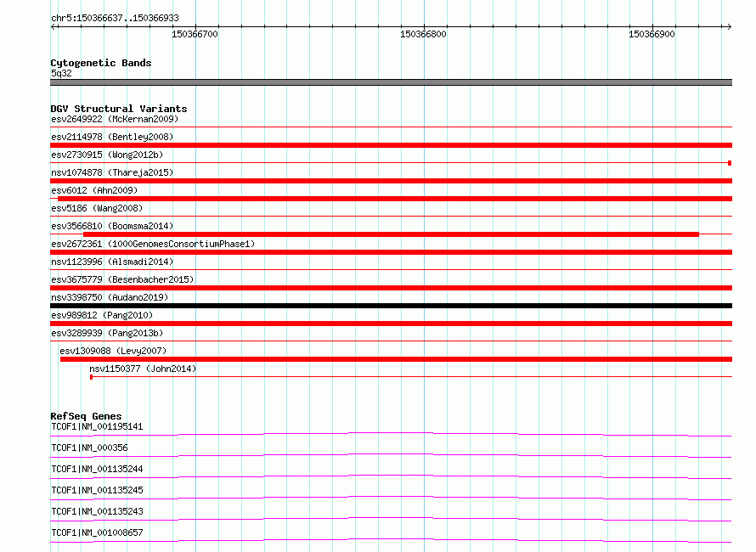Click nsv1150377 (John2014) label

144,369
